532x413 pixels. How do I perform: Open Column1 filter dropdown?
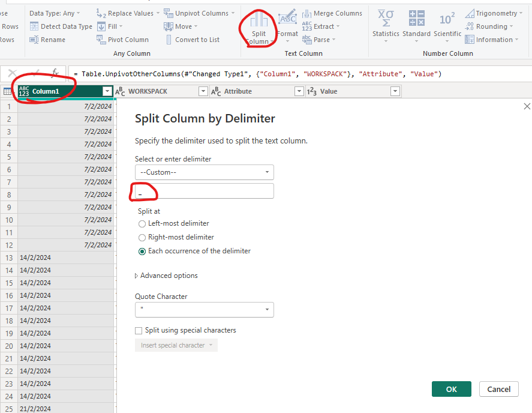tap(107, 91)
